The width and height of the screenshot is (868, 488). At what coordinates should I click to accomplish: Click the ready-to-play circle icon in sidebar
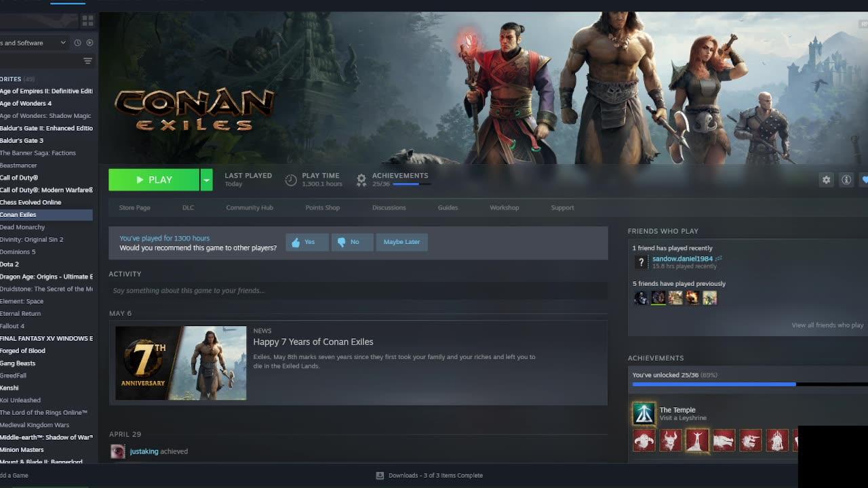(x=90, y=43)
